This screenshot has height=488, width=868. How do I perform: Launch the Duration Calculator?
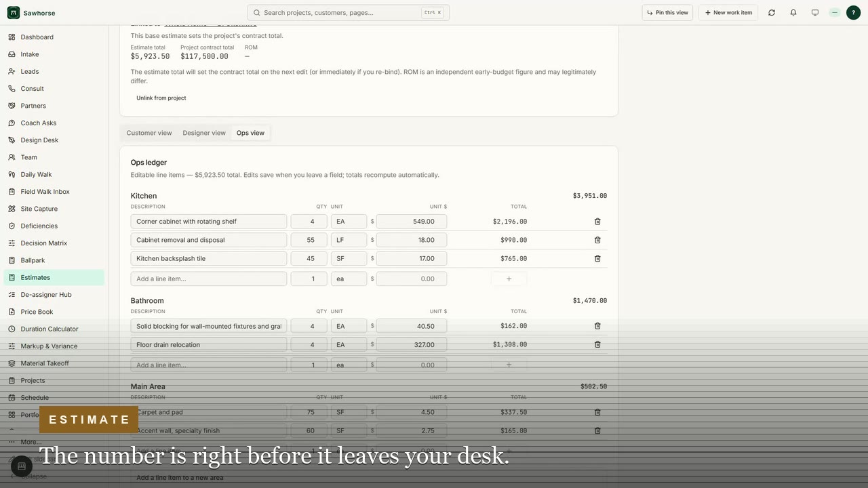[54, 329]
